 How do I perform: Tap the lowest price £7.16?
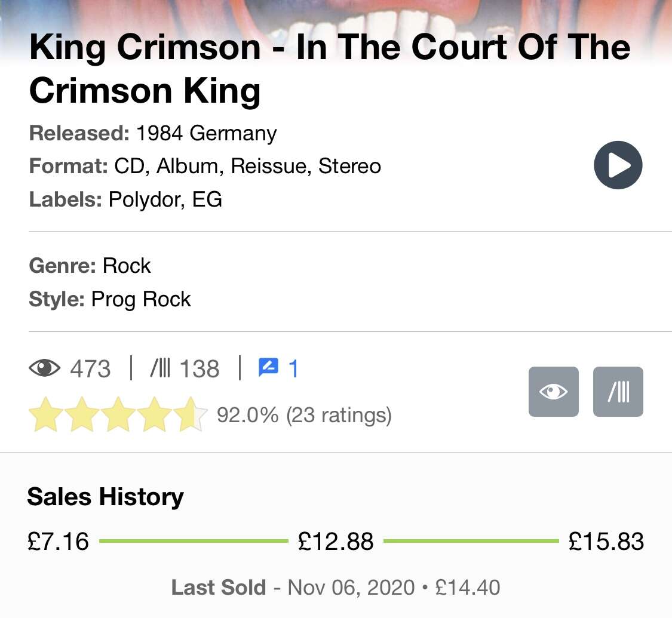[x=59, y=541]
